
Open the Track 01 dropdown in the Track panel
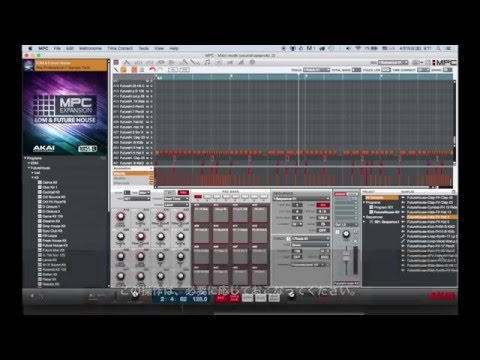coord(310,239)
